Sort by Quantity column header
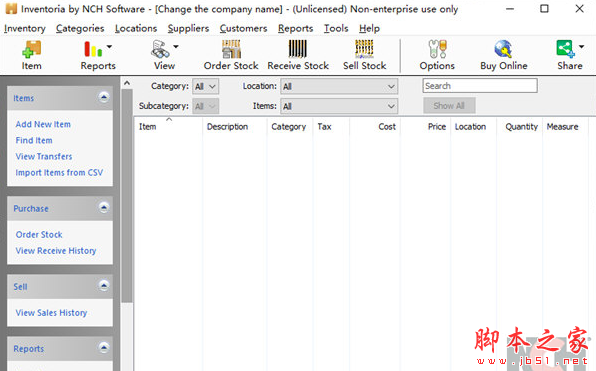 520,127
